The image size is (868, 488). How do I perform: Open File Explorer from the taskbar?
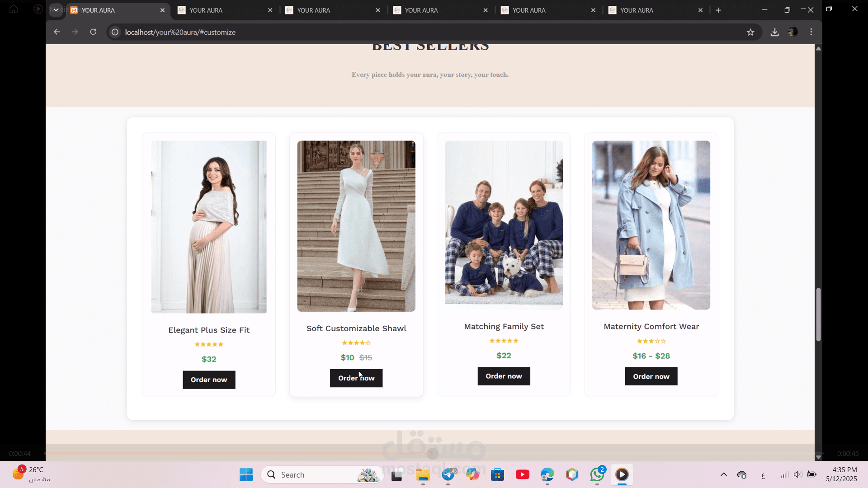coord(423,475)
